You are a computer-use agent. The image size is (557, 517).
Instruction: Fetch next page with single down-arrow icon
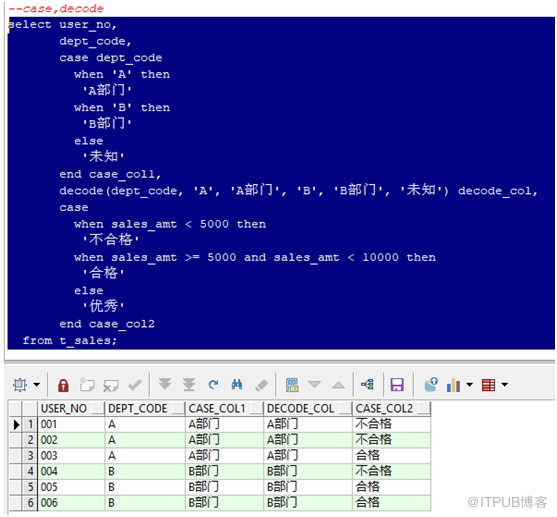click(x=165, y=384)
